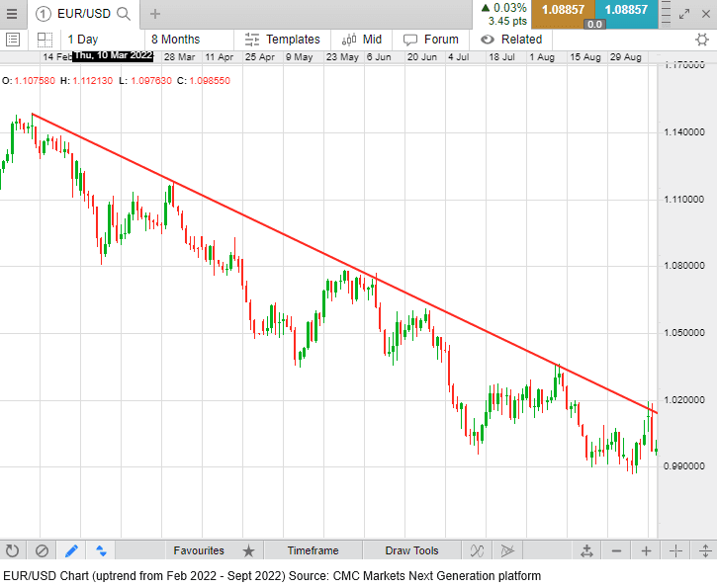Select the blue pencil draw icon
This screenshot has width=717, height=588.
point(71,550)
